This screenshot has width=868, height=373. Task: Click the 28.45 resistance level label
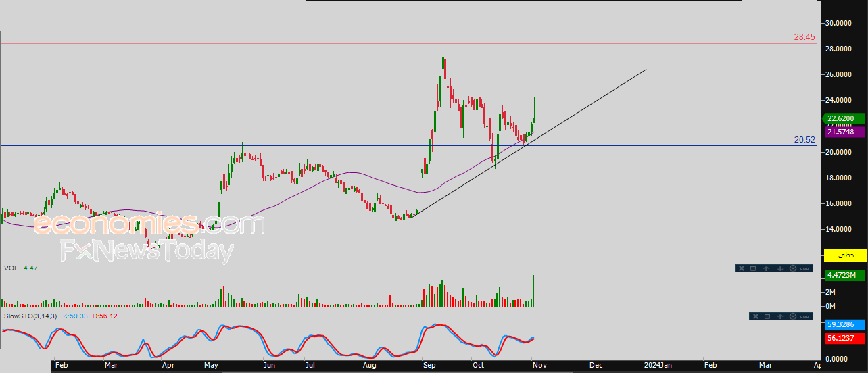804,38
